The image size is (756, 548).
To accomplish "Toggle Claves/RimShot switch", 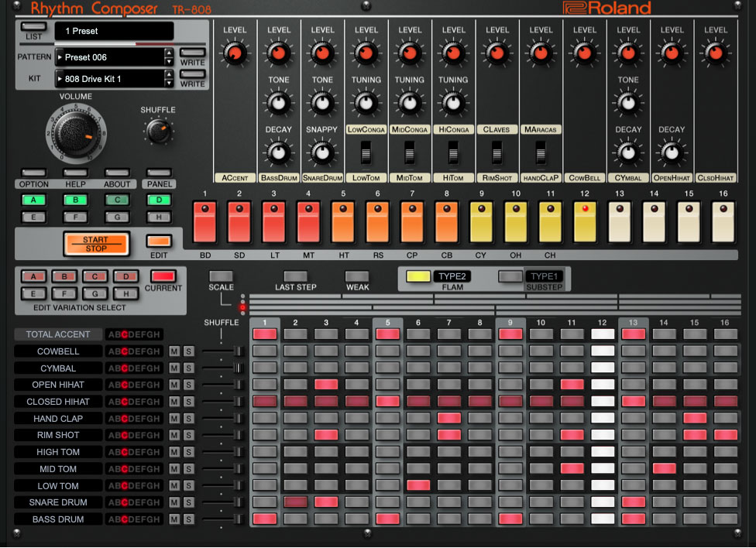I will pyautogui.click(x=497, y=153).
